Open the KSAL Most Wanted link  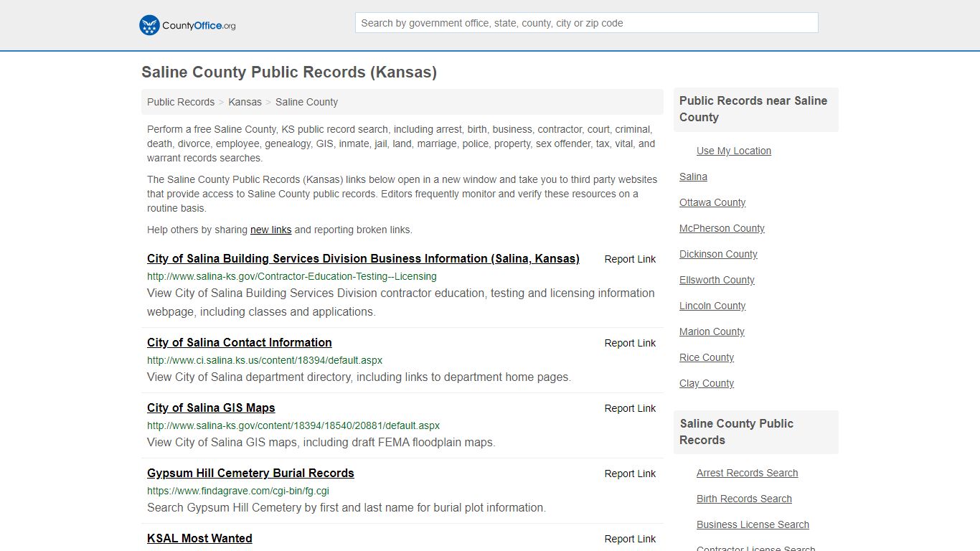[x=199, y=539]
